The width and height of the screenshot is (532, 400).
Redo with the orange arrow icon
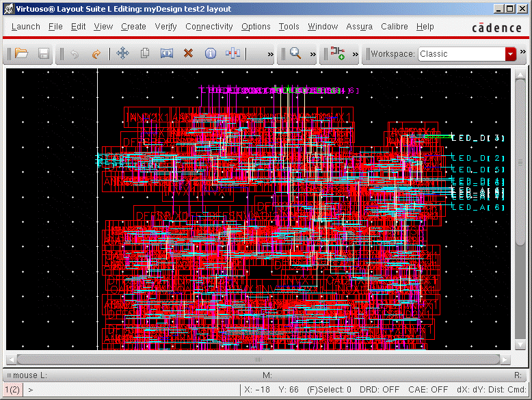click(96, 54)
